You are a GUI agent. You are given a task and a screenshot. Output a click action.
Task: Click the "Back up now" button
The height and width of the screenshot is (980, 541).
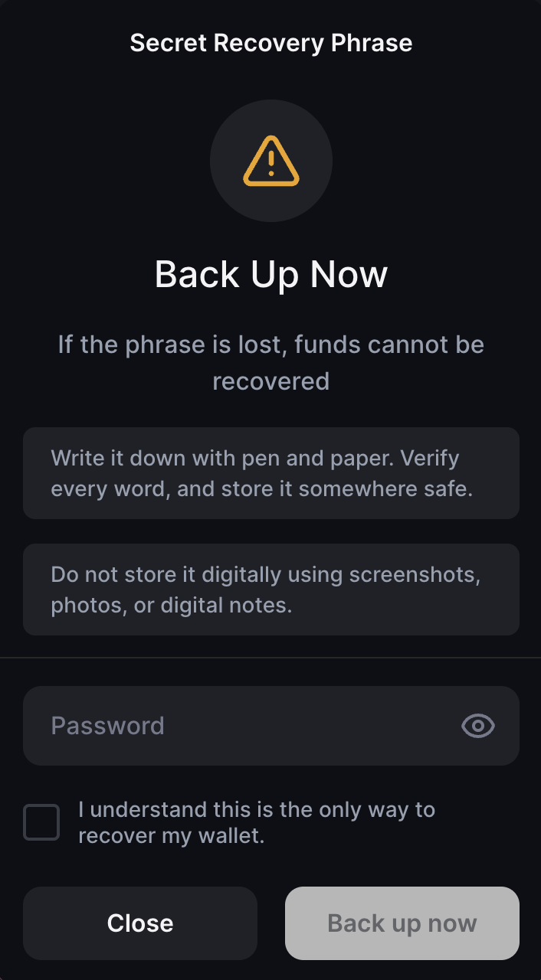tap(402, 923)
